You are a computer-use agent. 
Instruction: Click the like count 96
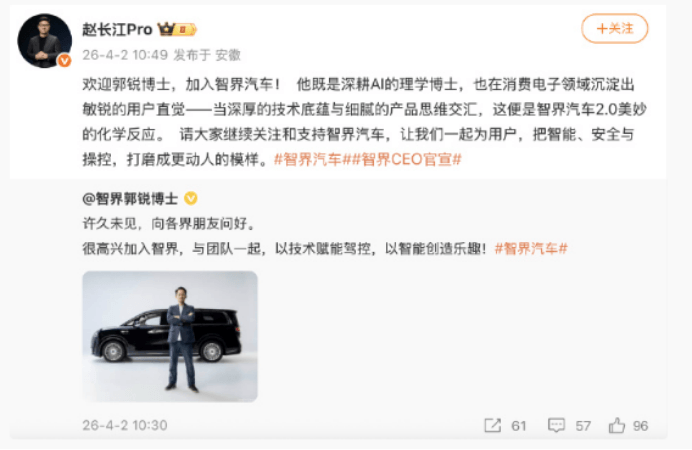click(640, 426)
